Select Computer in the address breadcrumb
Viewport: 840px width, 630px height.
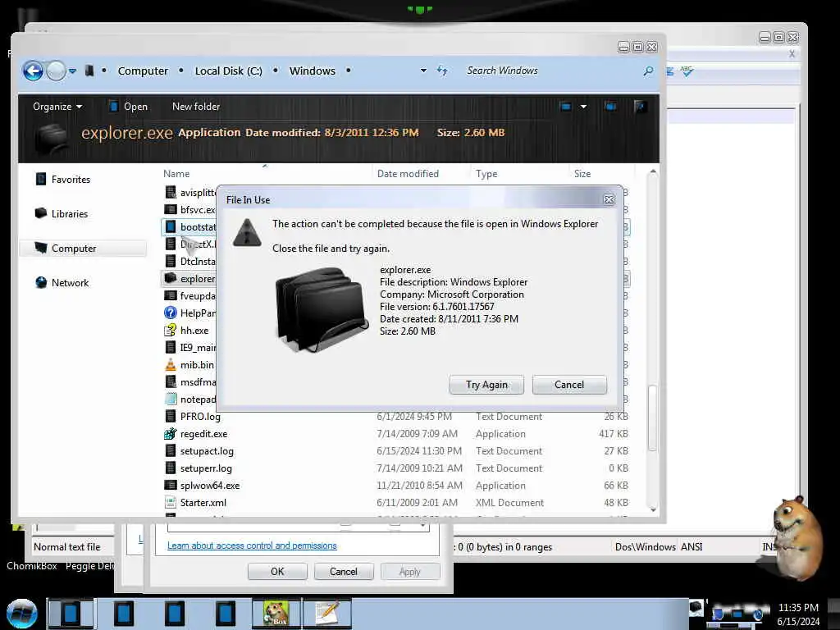point(143,71)
